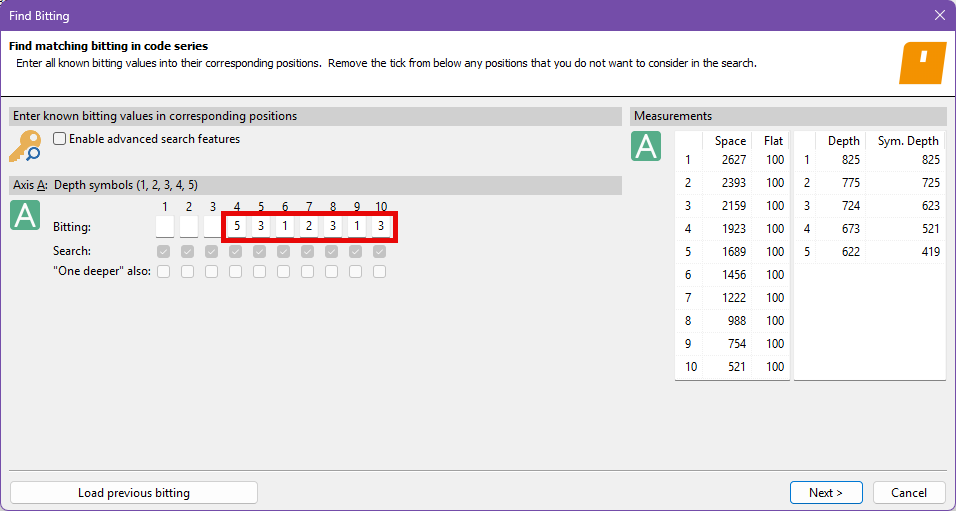Select the Bitting field for position 1

click(164, 227)
